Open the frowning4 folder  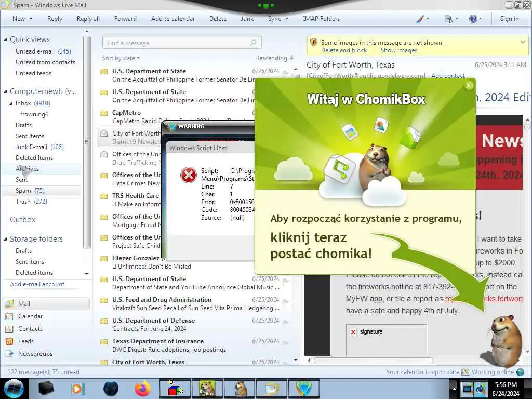coord(34,114)
